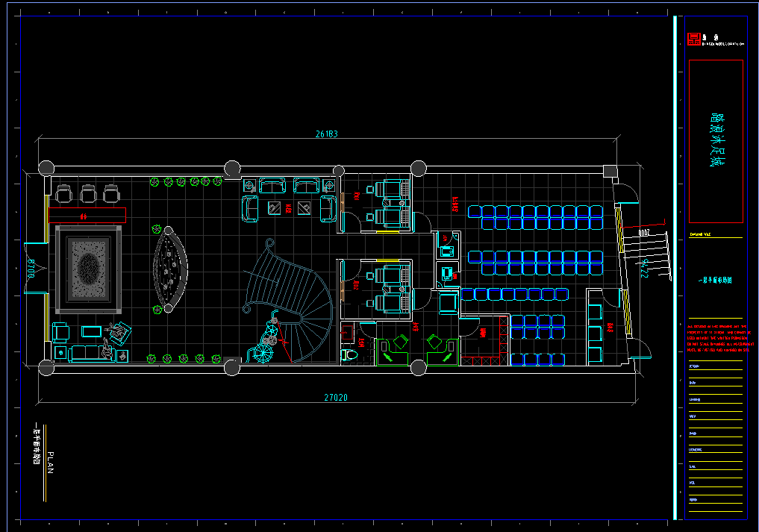Click the top-left round structural column

click(x=46, y=167)
